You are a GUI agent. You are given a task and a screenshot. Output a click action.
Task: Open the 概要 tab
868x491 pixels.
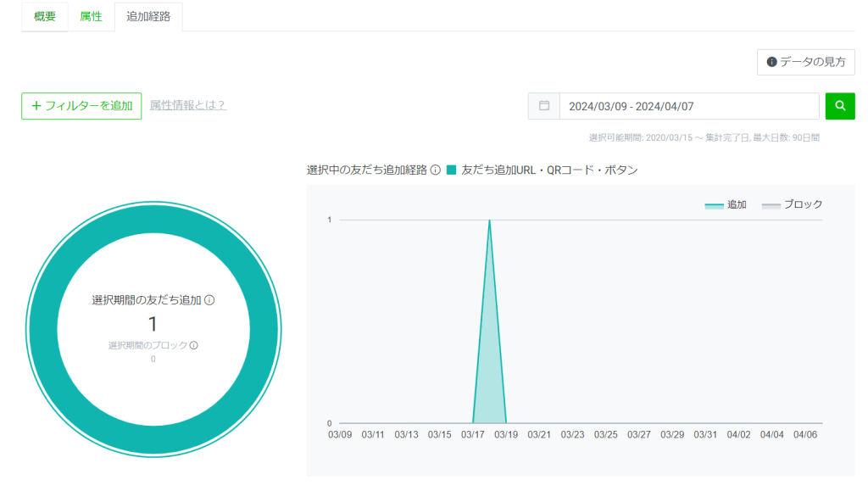(x=44, y=16)
